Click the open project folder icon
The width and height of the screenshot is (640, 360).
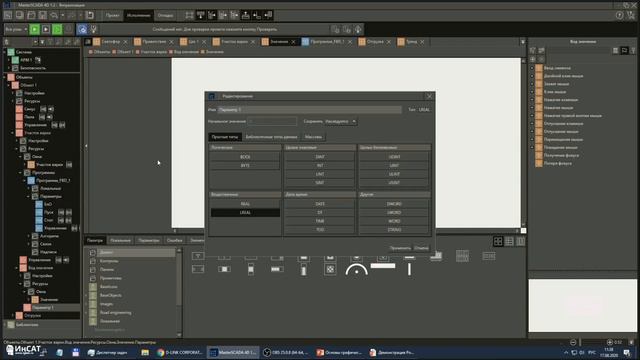click(31, 16)
